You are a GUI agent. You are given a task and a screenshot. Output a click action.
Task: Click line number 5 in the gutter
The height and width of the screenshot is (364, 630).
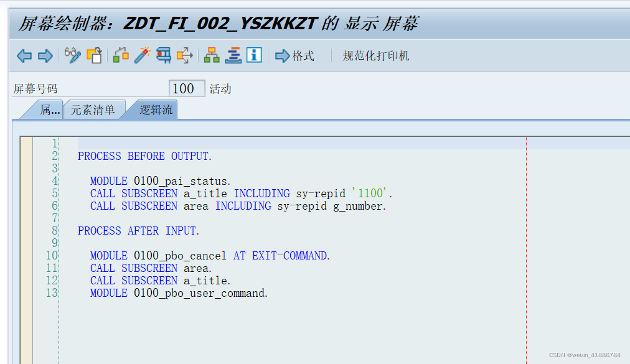click(x=54, y=194)
